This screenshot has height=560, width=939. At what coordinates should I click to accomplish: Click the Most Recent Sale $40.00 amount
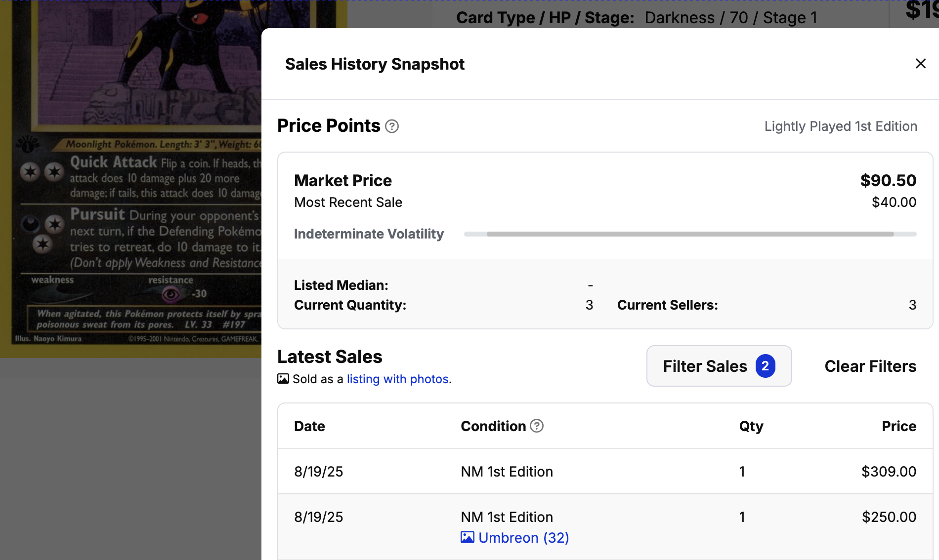click(894, 202)
